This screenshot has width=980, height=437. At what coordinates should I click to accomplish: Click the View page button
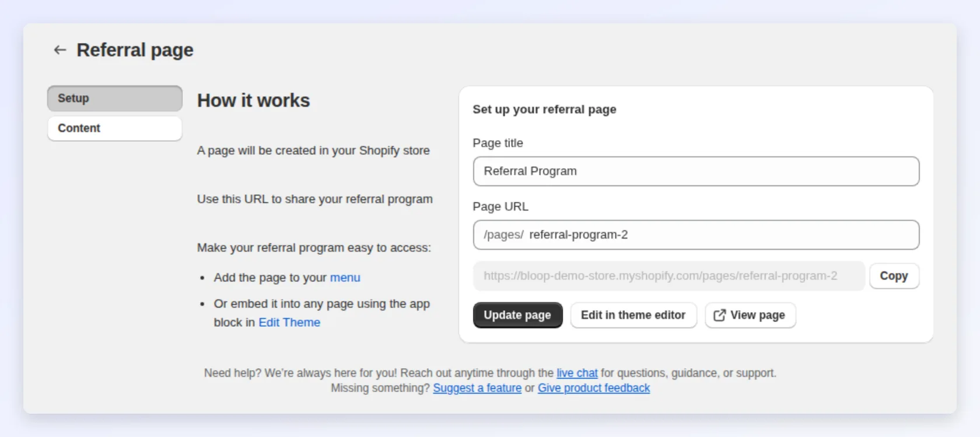coord(750,315)
